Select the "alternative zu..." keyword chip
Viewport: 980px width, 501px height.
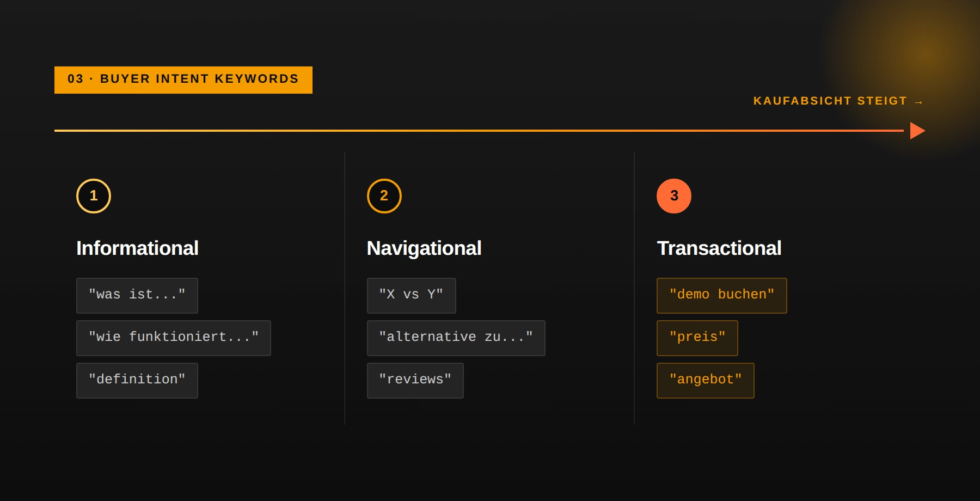[456, 338]
